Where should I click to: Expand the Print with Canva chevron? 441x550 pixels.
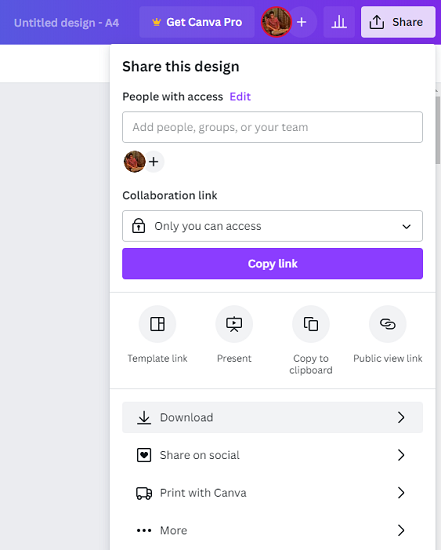401,493
